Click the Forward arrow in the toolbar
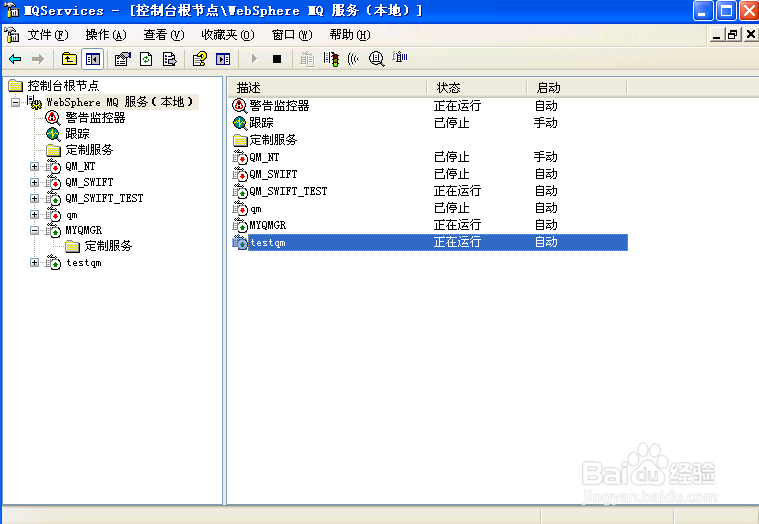759x524 pixels. coord(38,59)
